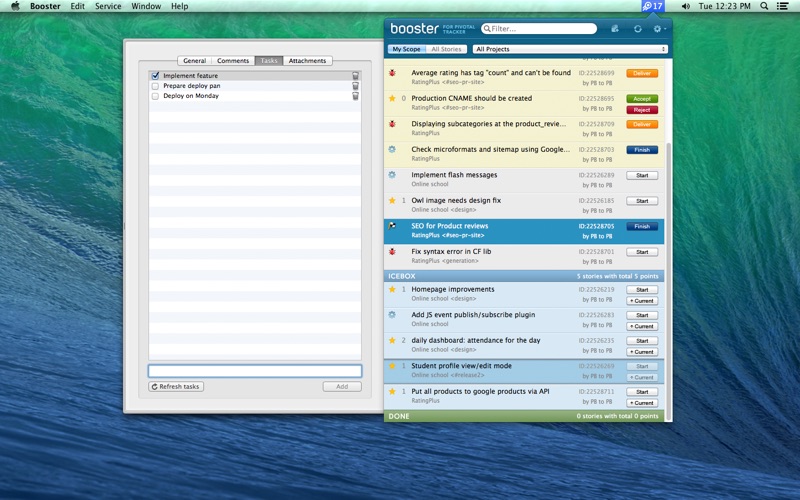Click the star icon for Homepage improvements

(x=392, y=289)
